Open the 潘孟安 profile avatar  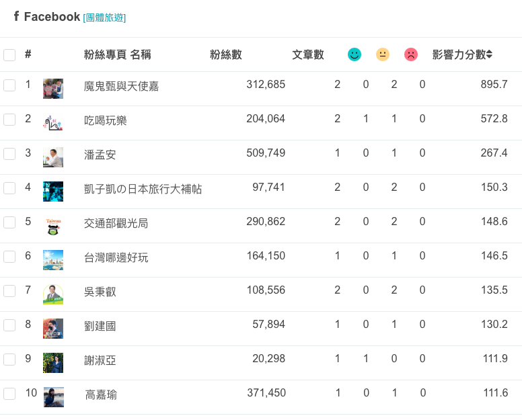tap(53, 157)
